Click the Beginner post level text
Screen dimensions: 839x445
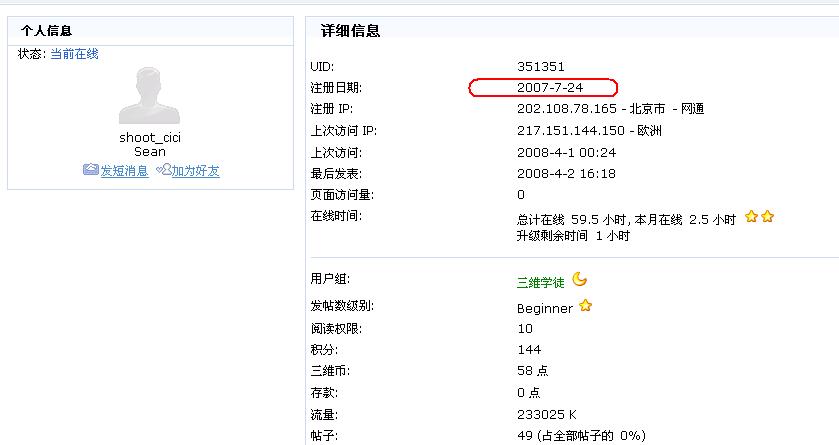pyautogui.click(x=545, y=309)
